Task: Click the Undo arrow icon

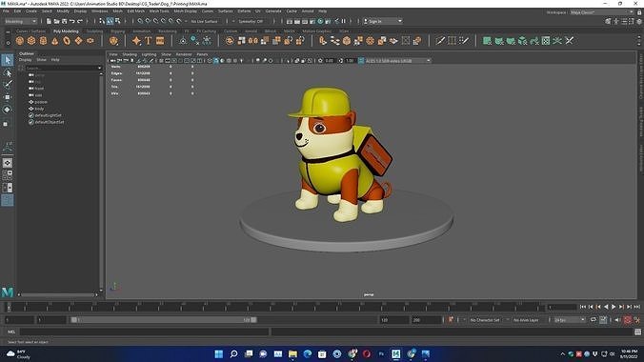Action: click(72, 21)
